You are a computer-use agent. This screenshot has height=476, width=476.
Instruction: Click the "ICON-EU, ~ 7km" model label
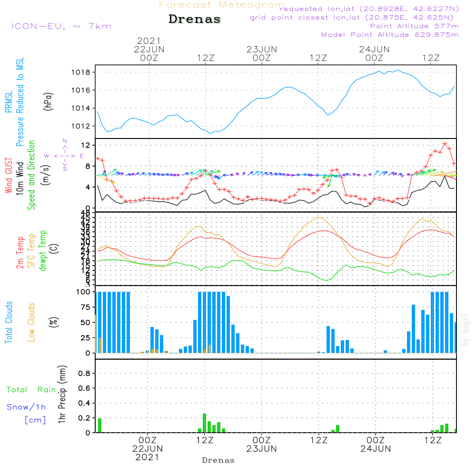[x=61, y=26]
